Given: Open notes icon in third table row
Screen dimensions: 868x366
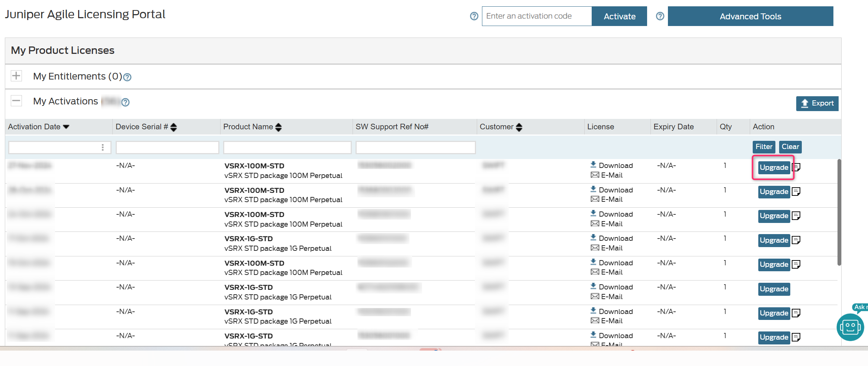Looking at the screenshot, I should point(796,216).
